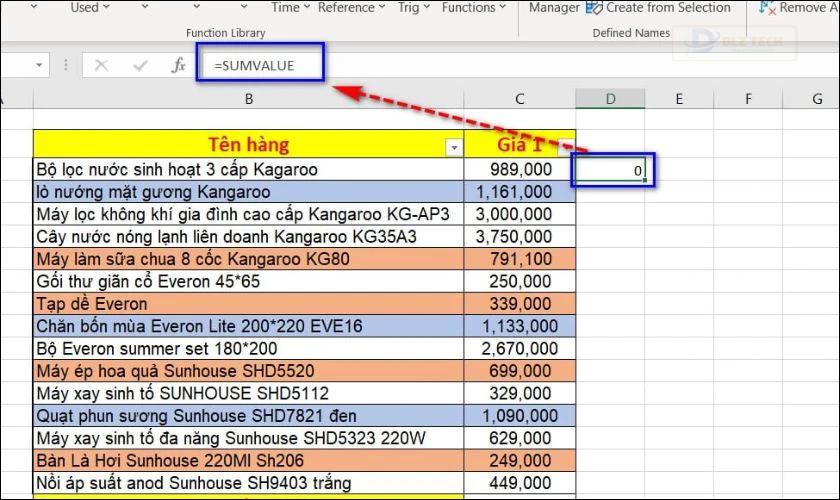840x500 pixels.
Task: Select cell Chăn bốn mùa Everon Lite EVE16
Action: 249,326
